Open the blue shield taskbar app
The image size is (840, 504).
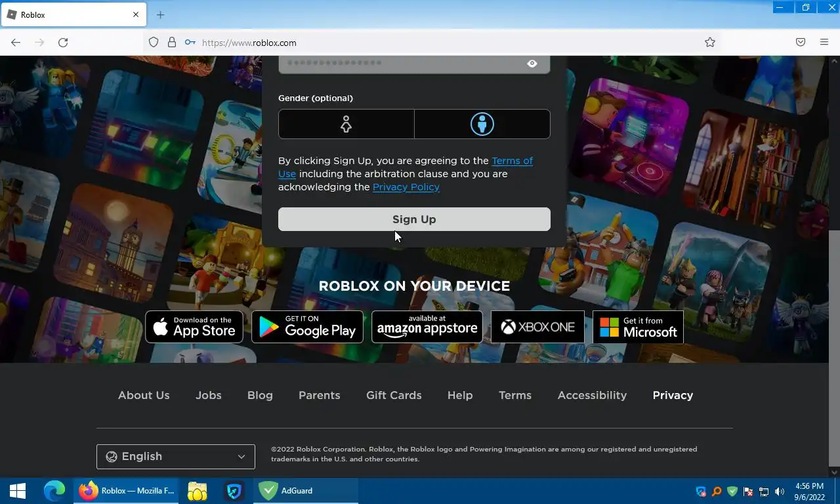click(x=234, y=491)
